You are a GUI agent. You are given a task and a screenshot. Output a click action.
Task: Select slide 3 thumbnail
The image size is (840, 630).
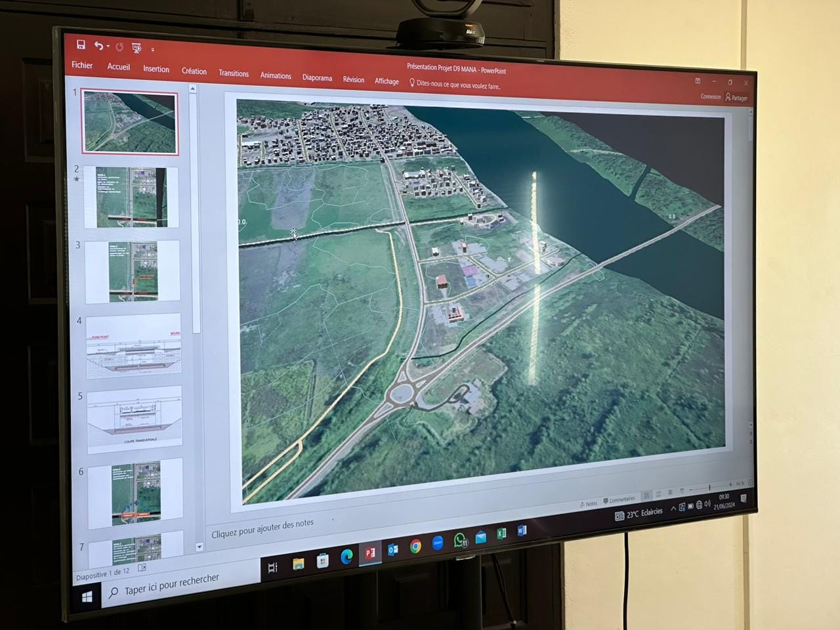[x=133, y=271]
